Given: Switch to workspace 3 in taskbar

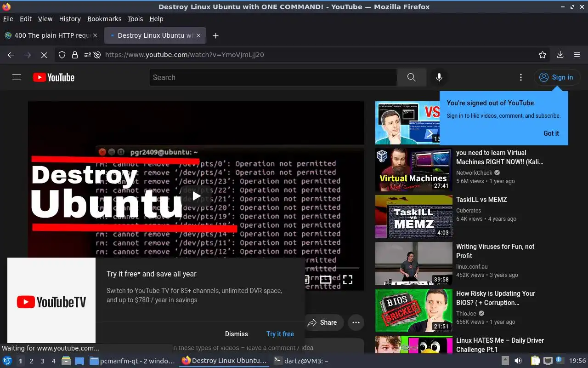Looking at the screenshot, I should coord(43,361).
